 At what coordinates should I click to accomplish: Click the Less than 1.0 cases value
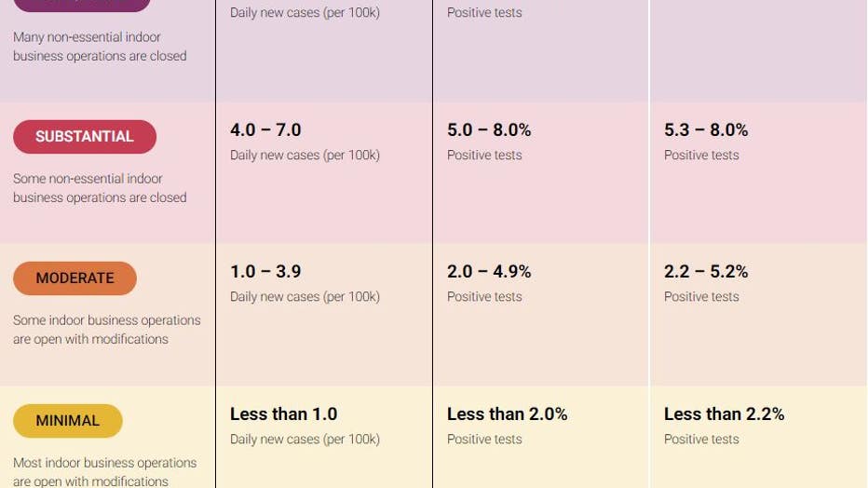click(283, 413)
